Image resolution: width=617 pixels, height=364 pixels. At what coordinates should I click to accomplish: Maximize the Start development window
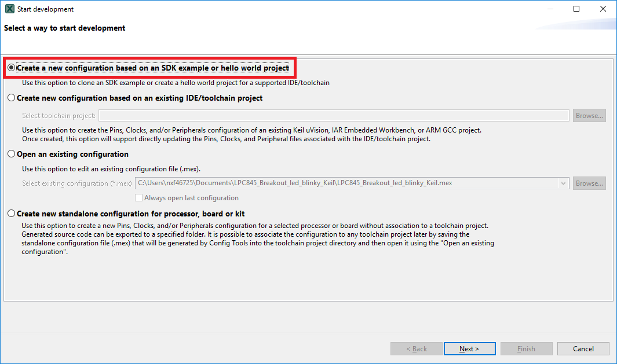click(x=576, y=9)
